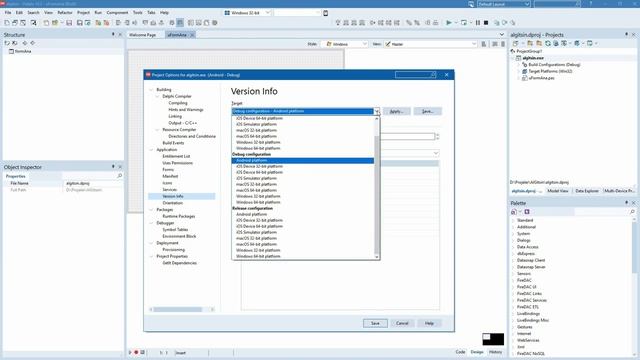Open the Project menu
The height and width of the screenshot is (360, 640).
83,13
